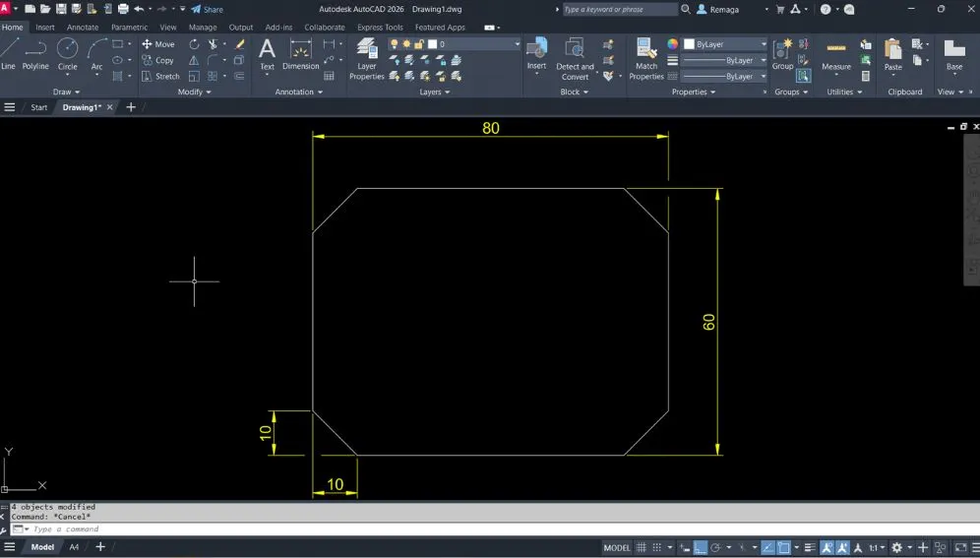The image size is (980, 558).
Task: Expand the Draw panel flyout
Action: tap(67, 92)
